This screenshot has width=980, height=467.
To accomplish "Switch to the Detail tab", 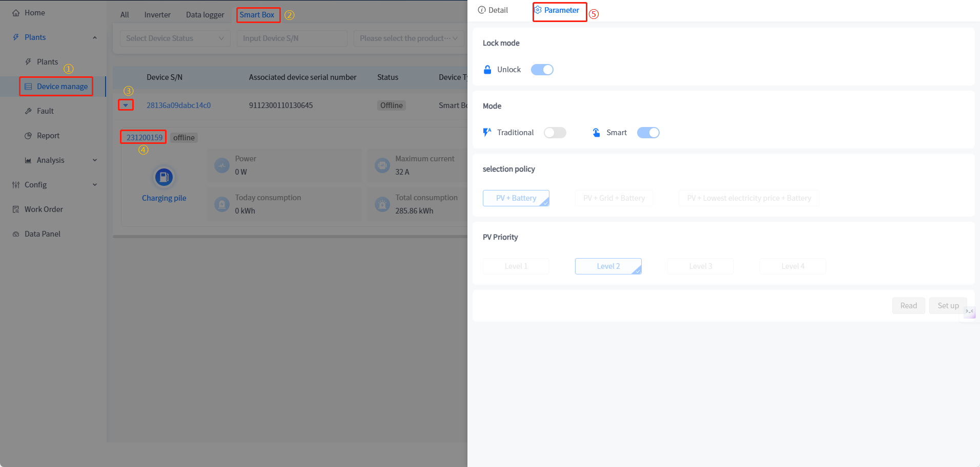I will [x=493, y=10].
